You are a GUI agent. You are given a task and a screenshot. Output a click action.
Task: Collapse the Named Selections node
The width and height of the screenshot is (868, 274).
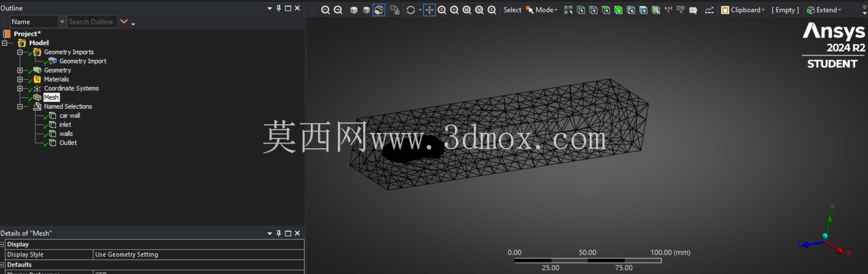pyautogui.click(x=20, y=106)
